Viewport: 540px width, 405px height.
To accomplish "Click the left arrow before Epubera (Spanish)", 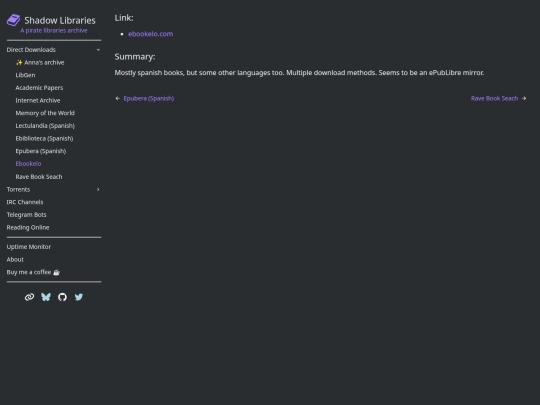I will tap(117, 98).
